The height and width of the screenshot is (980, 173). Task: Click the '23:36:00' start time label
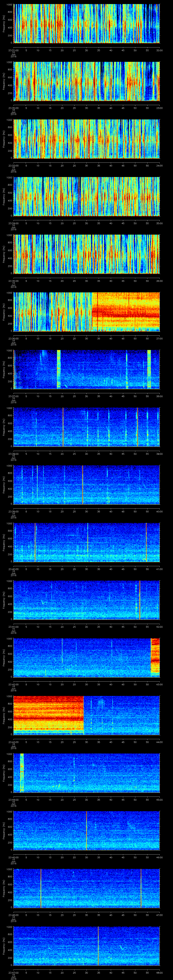(14, 339)
